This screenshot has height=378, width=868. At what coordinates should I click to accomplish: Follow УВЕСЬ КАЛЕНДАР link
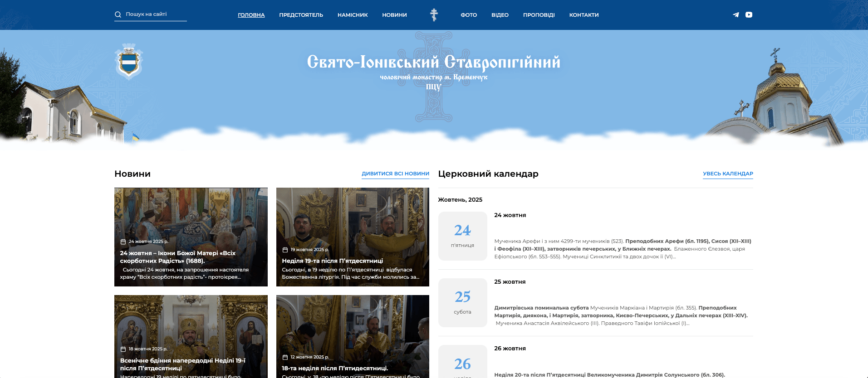coord(728,174)
